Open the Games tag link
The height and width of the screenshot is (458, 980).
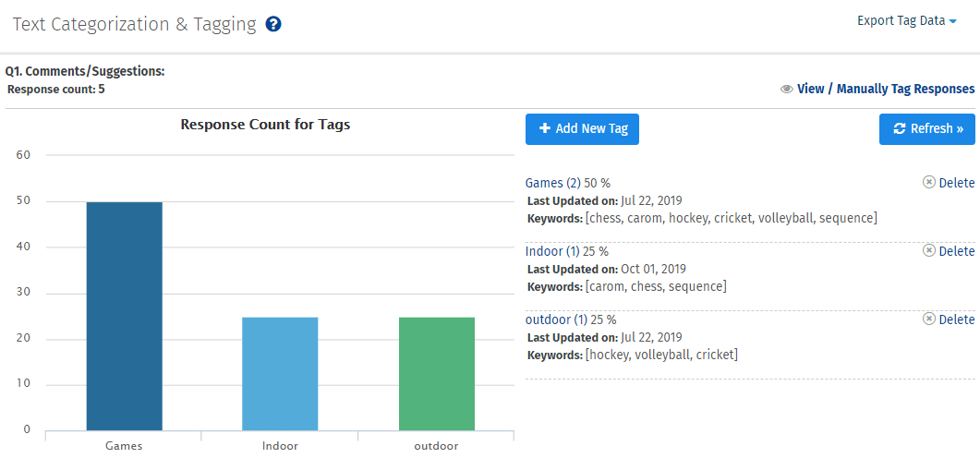(544, 183)
